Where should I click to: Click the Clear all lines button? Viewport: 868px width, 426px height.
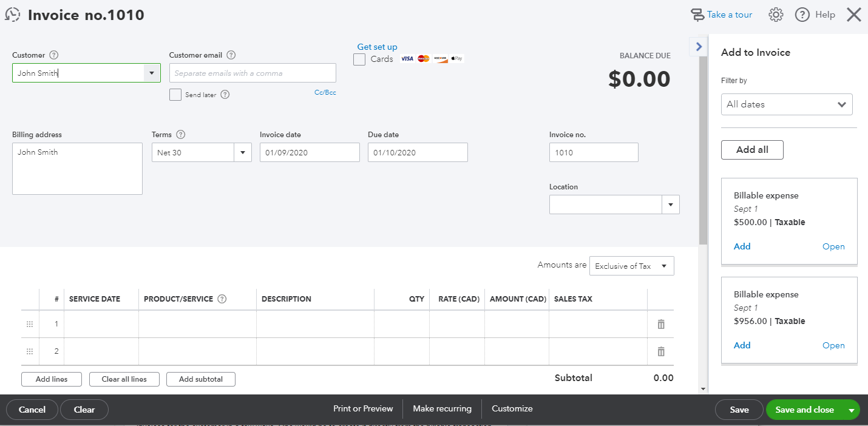pos(124,379)
